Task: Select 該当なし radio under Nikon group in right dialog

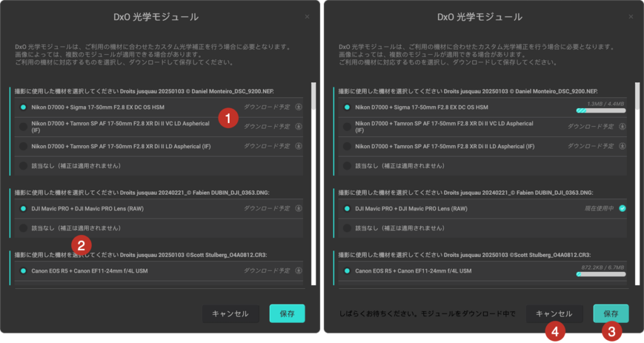Action: tap(347, 166)
